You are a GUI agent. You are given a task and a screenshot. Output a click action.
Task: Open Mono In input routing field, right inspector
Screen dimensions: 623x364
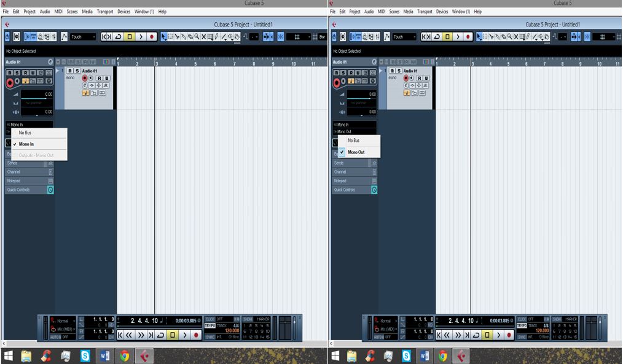[x=355, y=125]
